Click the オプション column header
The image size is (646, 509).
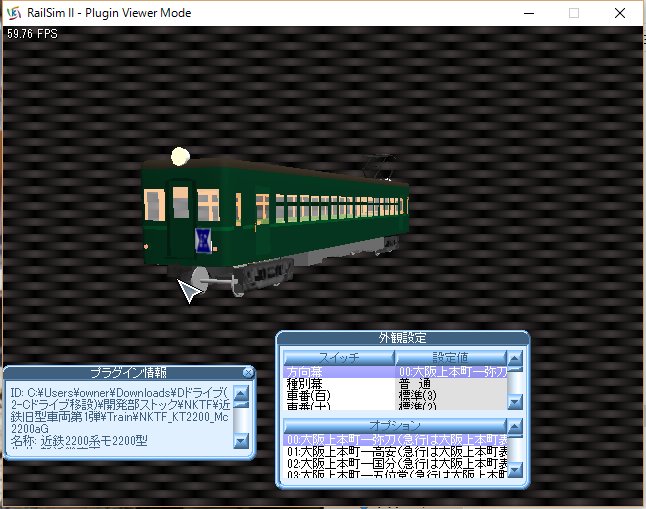395,425
